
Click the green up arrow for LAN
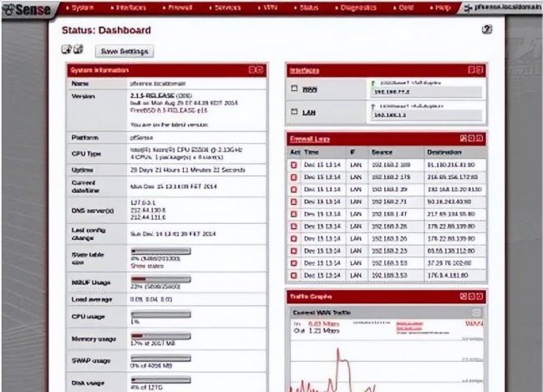373,106
